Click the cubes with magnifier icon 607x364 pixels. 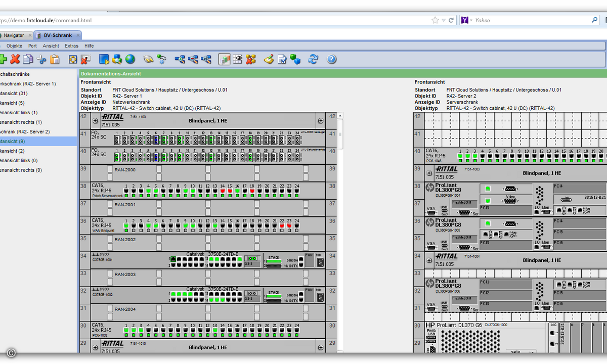click(117, 59)
